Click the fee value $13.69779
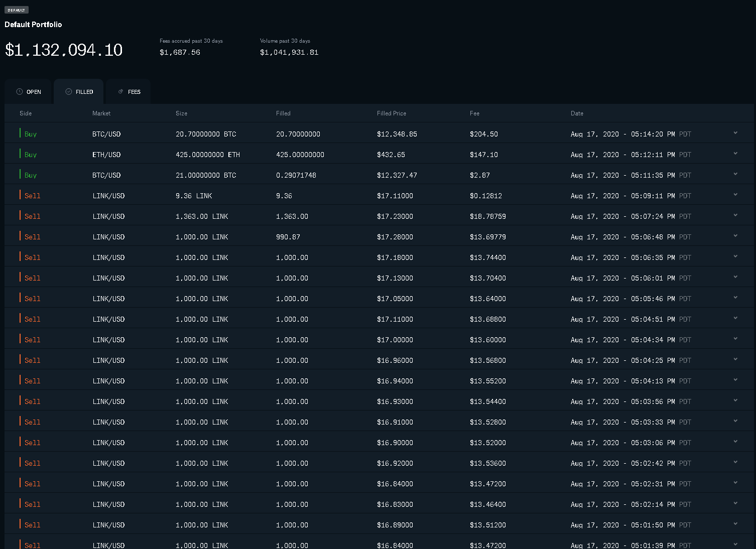The image size is (756, 549). tap(488, 237)
